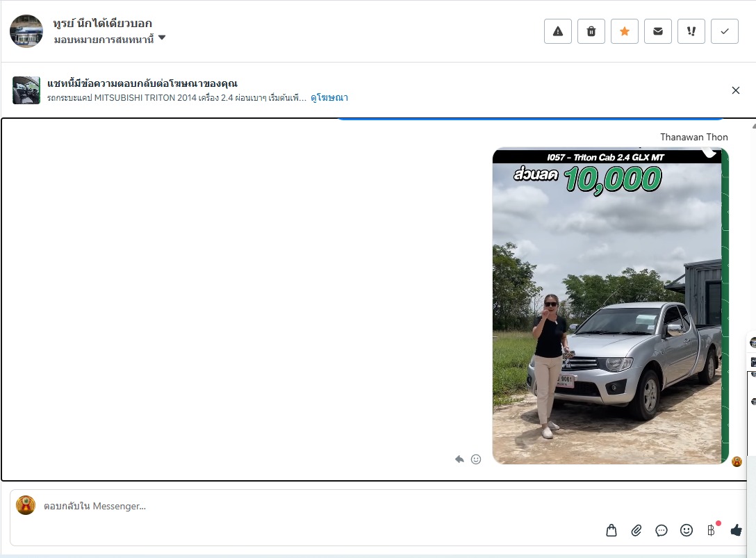Delete conversation with trash icon
This screenshot has height=558, width=756.
click(591, 31)
